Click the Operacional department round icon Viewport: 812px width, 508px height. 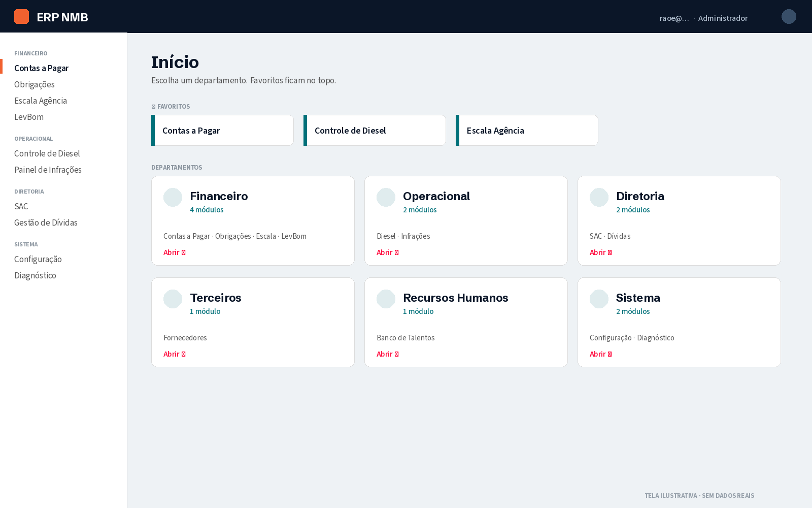386,197
